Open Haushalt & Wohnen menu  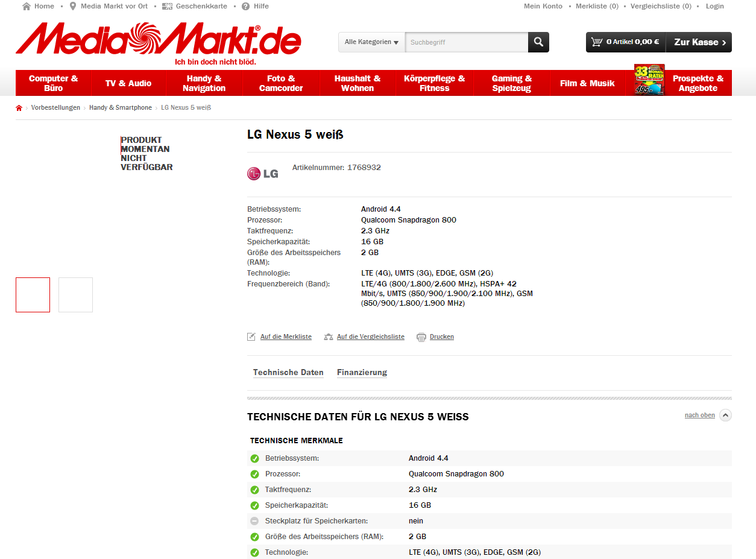click(x=358, y=83)
